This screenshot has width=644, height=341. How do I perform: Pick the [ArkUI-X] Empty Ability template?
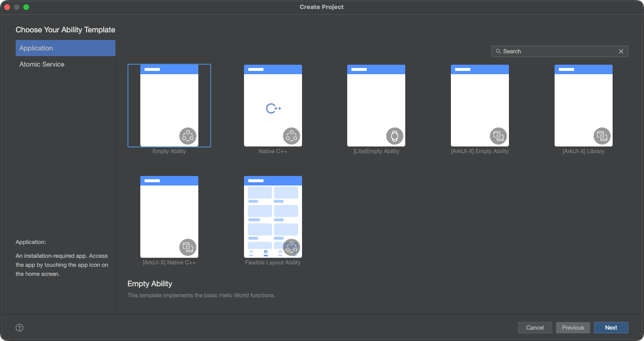(x=480, y=106)
